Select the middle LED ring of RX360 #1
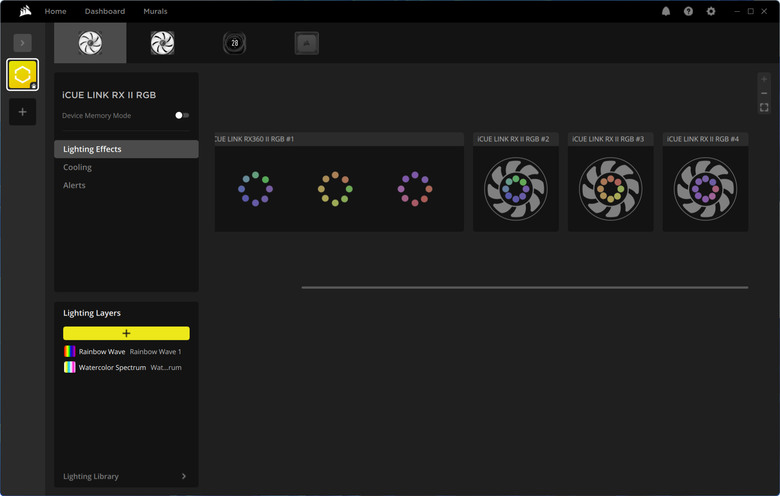The image size is (780, 496). coord(335,189)
